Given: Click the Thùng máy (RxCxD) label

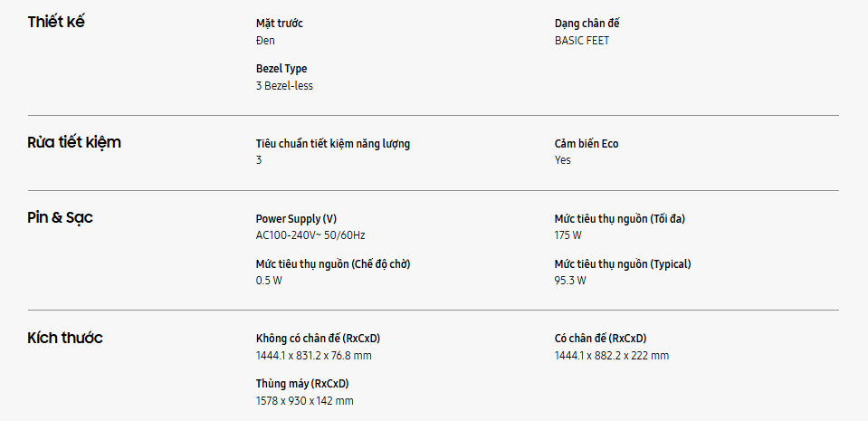Looking at the screenshot, I should [302, 384].
